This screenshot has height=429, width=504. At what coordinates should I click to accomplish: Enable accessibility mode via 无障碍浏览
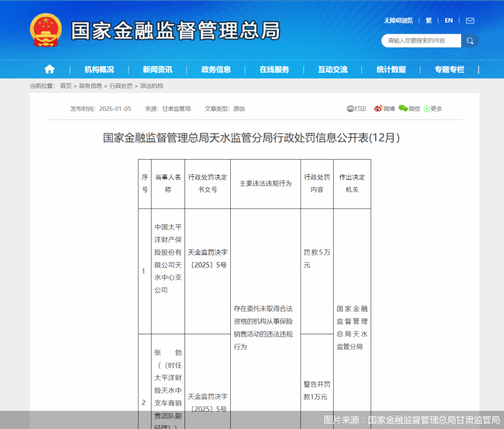[x=398, y=20]
